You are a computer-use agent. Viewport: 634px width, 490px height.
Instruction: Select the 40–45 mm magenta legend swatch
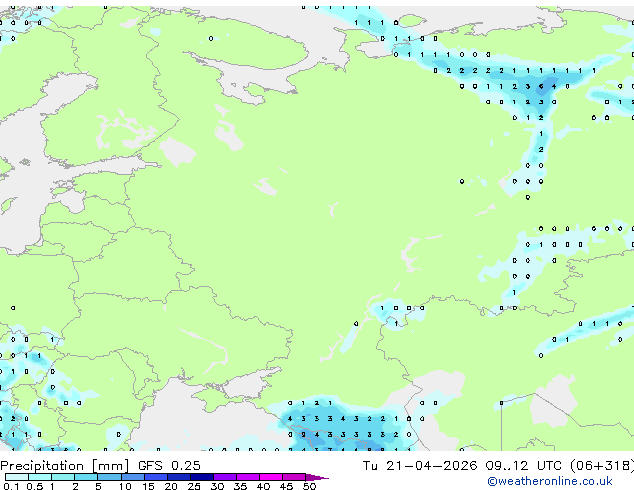pos(271,477)
